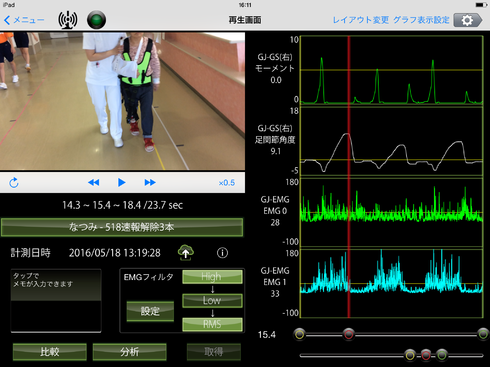Click the 計測日時 label
This screenshot has width=490, height=367.
[30, 253]
